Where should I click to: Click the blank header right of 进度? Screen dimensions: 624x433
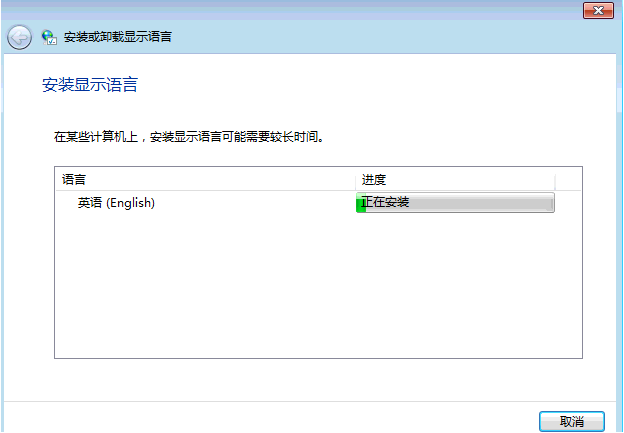[x=568, y=179]
